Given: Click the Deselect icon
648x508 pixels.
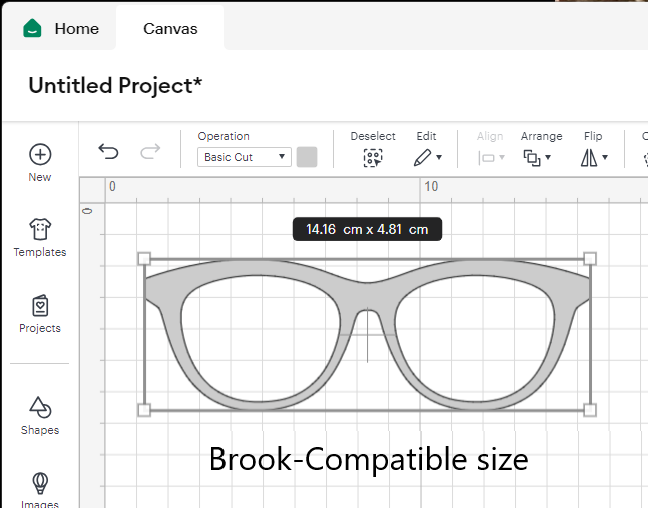Looking at the screenshot, I should click(x=373, y=157).
